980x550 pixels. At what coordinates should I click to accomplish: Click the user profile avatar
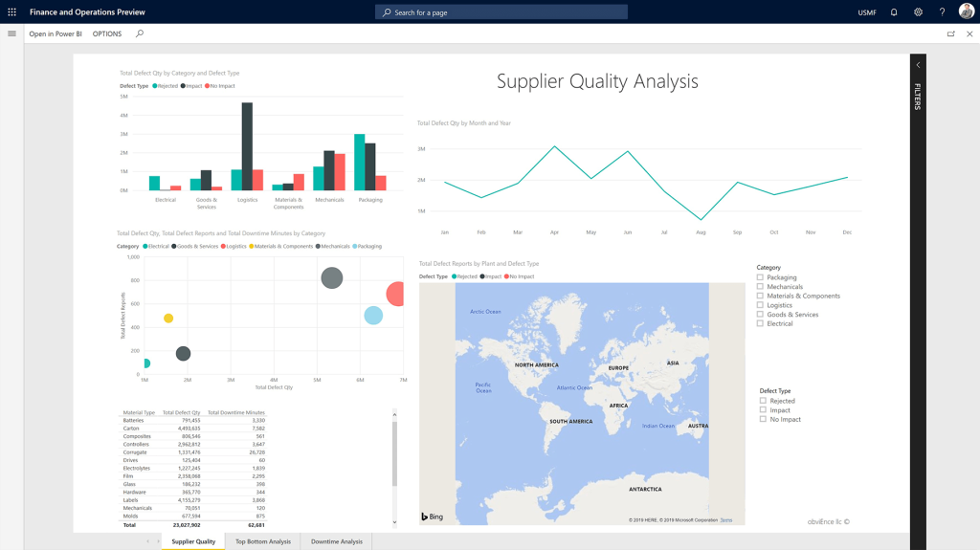coord(966,11)
